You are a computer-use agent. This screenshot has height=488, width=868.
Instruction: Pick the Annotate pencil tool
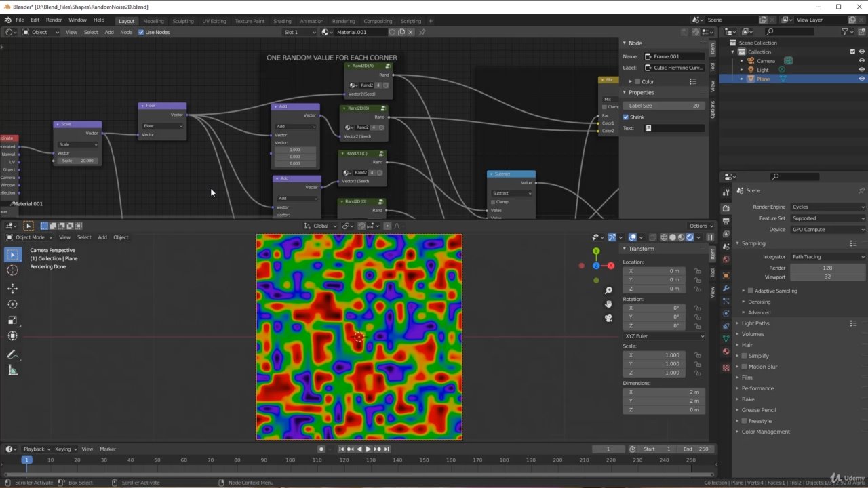(12, 354)
